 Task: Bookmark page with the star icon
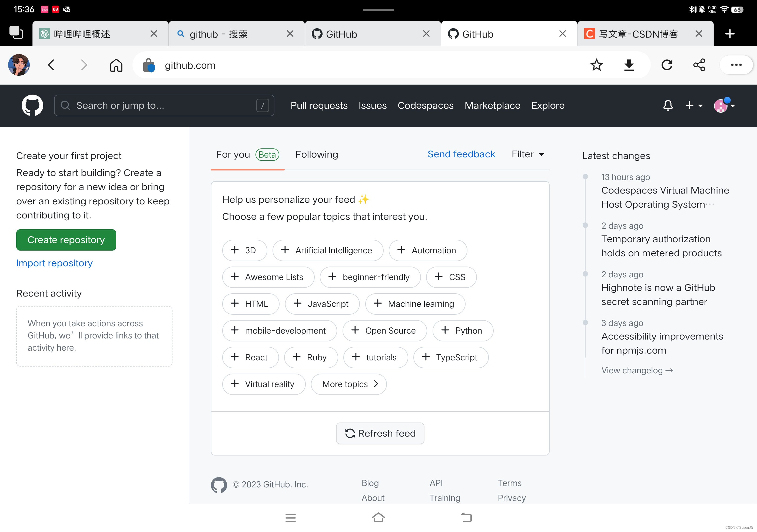(596, 65)
